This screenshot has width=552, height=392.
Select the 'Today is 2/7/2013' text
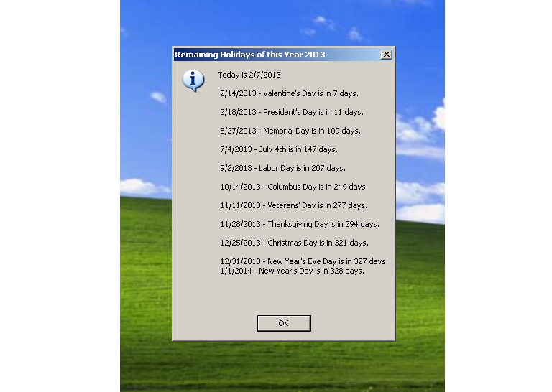[x=249, y=75]
